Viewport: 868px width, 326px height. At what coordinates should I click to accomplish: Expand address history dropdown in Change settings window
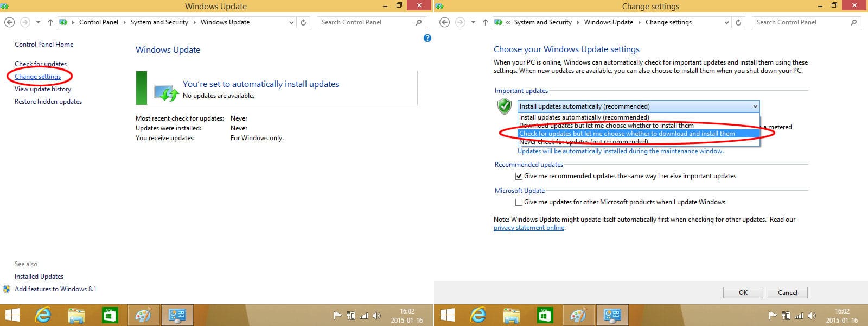click(726, 22)
